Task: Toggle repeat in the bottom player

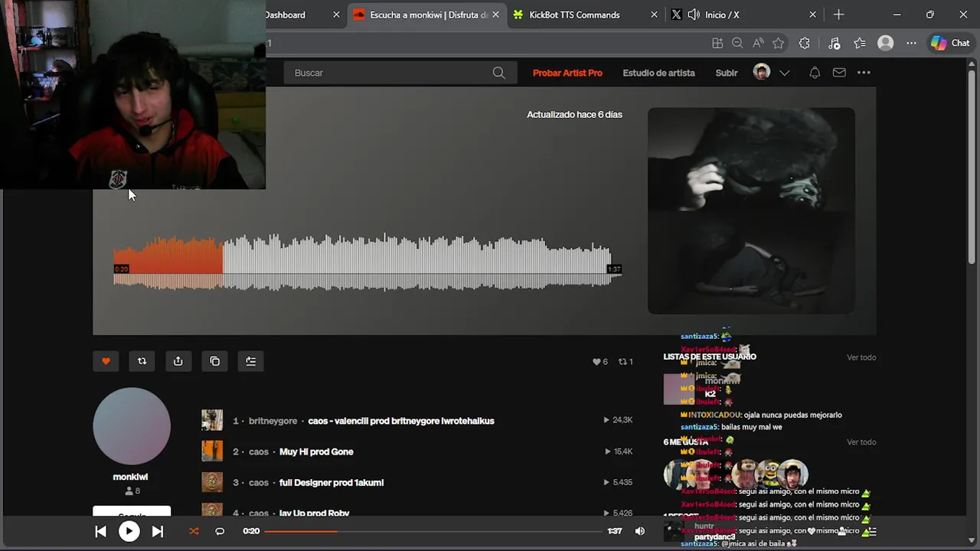Action: point(220,531)
